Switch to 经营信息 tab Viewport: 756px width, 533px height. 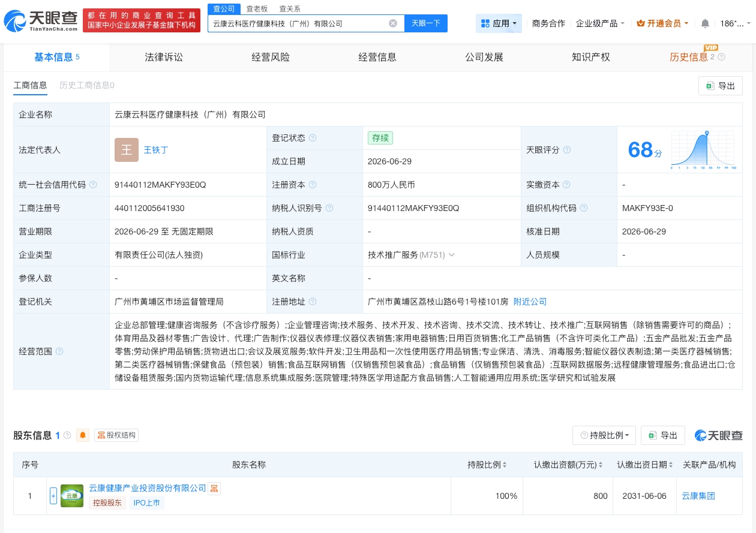(377, 57)
